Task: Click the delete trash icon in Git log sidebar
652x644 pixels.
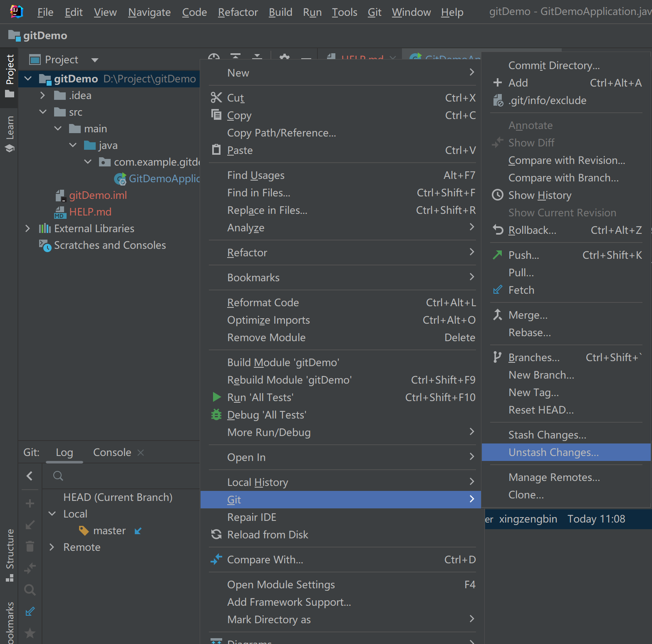Action: pos(30,546)
